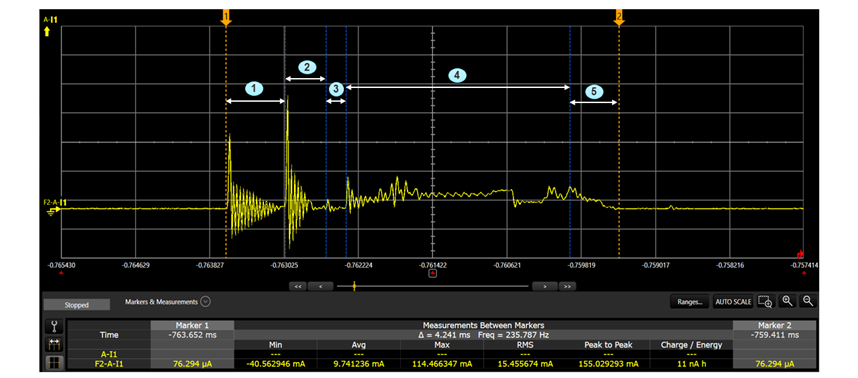
Task: Jump to end with the >> button
Action: (x=567, y=286)
